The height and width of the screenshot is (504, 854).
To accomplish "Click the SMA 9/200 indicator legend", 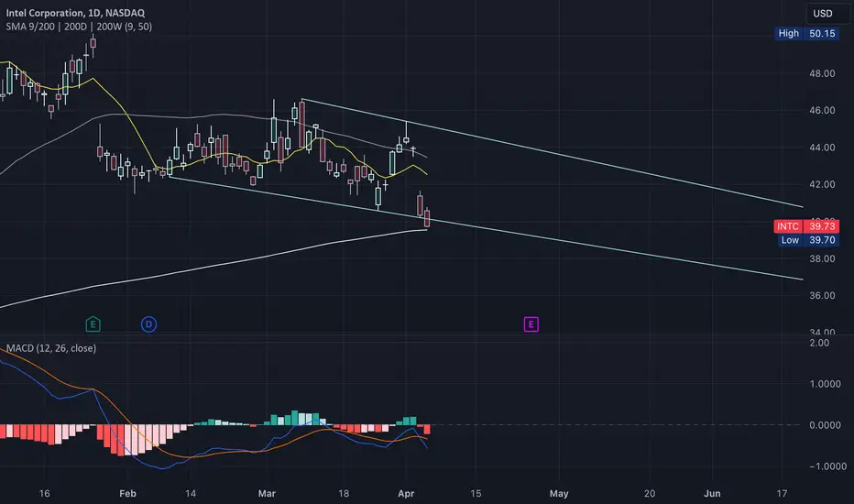I will click(79, 27).
